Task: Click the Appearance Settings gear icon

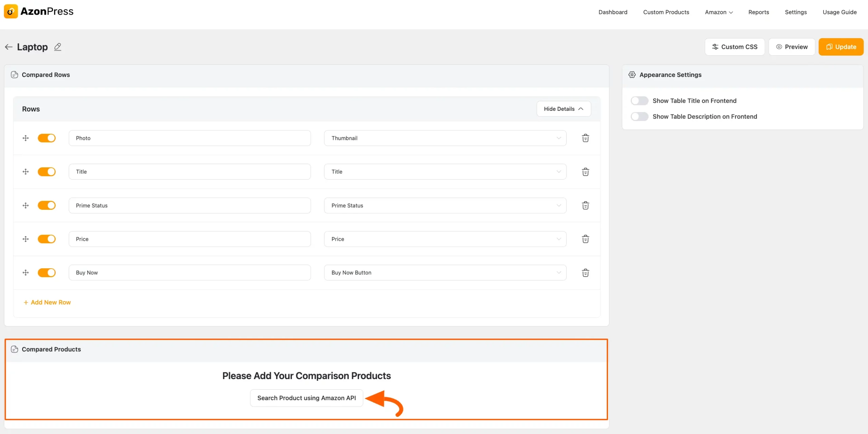Action: pos(632,75)
